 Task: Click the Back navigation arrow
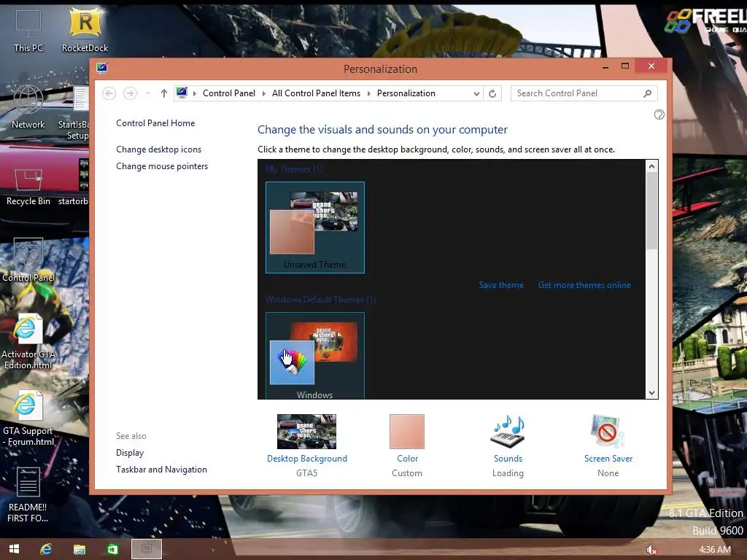(109, 93)
